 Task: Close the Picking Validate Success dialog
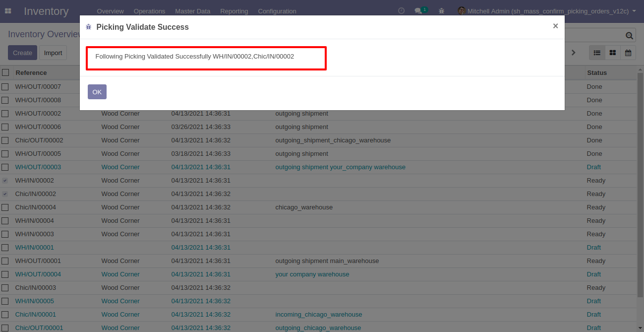click(x=555, y=26)
